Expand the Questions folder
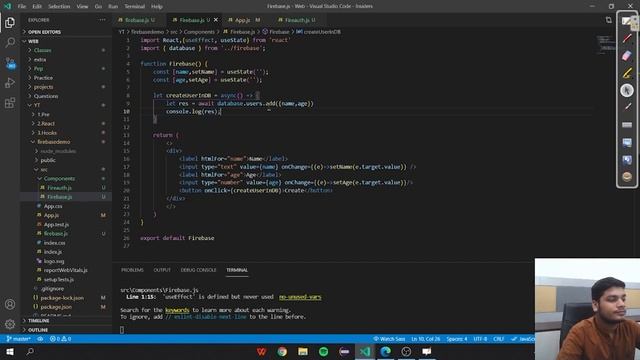 click(x=66, y=96)
